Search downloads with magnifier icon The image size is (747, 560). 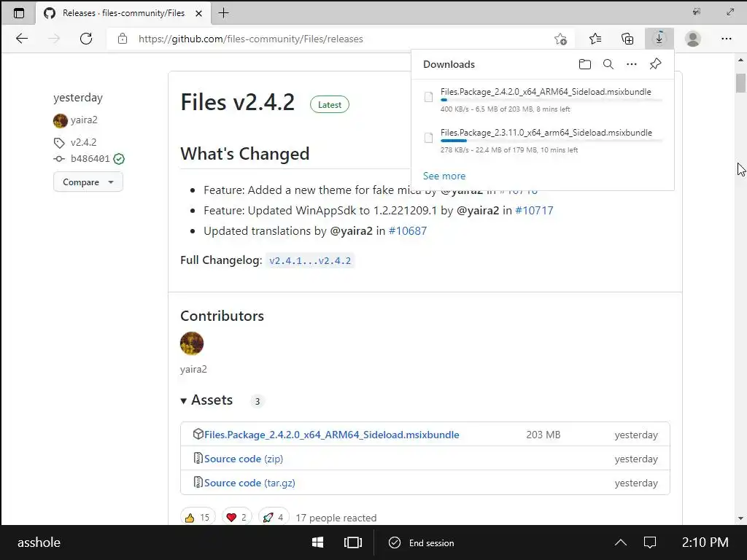tap(608, 64)
